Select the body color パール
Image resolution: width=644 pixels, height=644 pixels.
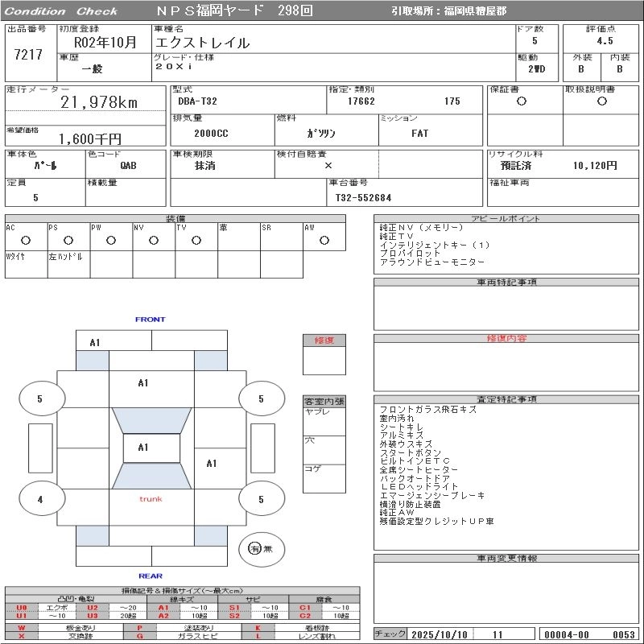[45, 166]
